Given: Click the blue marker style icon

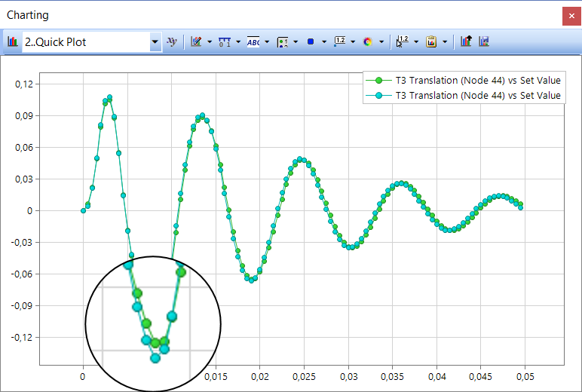Looking at the screenshot, I should tap(311, 41).
